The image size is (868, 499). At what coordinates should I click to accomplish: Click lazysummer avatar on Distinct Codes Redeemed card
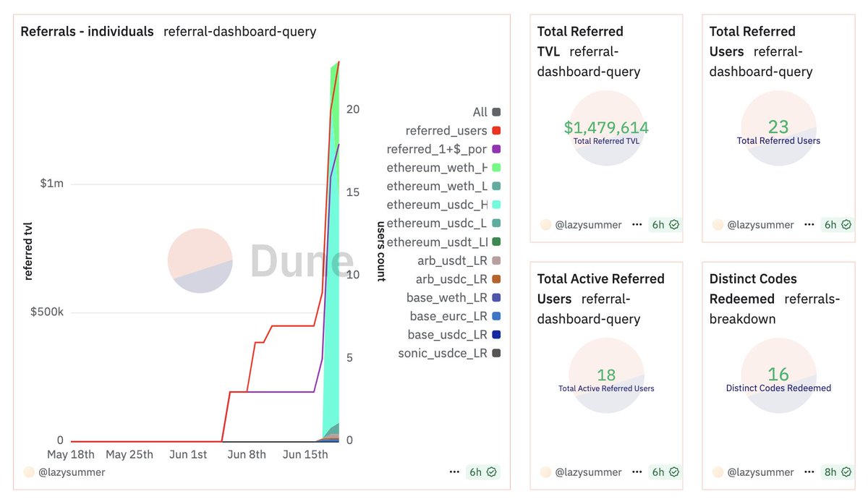[718, 472]
